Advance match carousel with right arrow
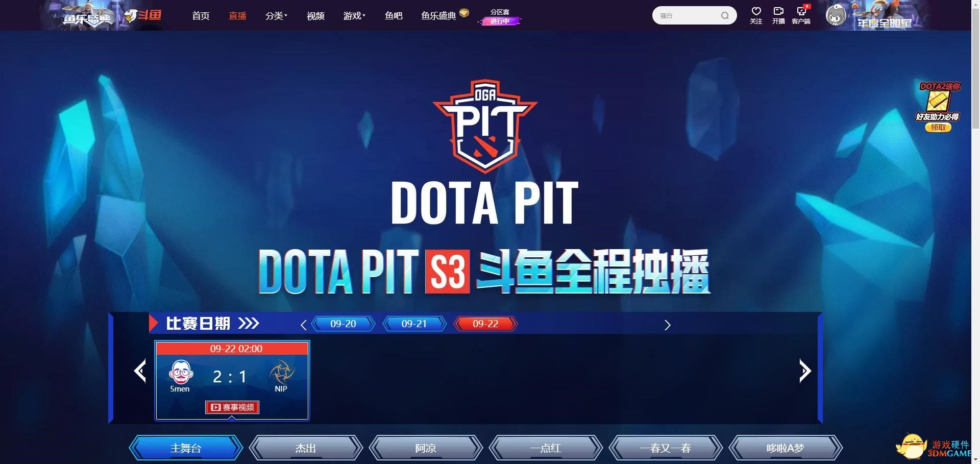This screenshot has width=980, height=464. coord(805,371)
